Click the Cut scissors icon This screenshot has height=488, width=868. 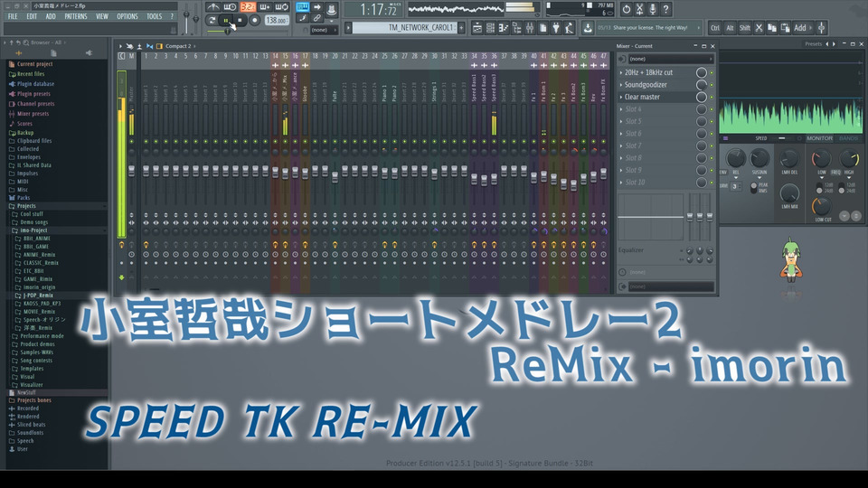[759, 28]
